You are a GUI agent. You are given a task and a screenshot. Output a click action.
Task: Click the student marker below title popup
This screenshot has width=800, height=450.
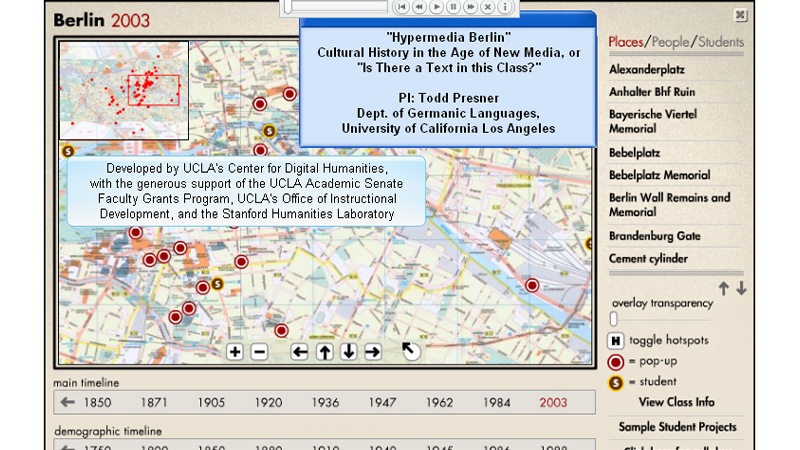269,131
